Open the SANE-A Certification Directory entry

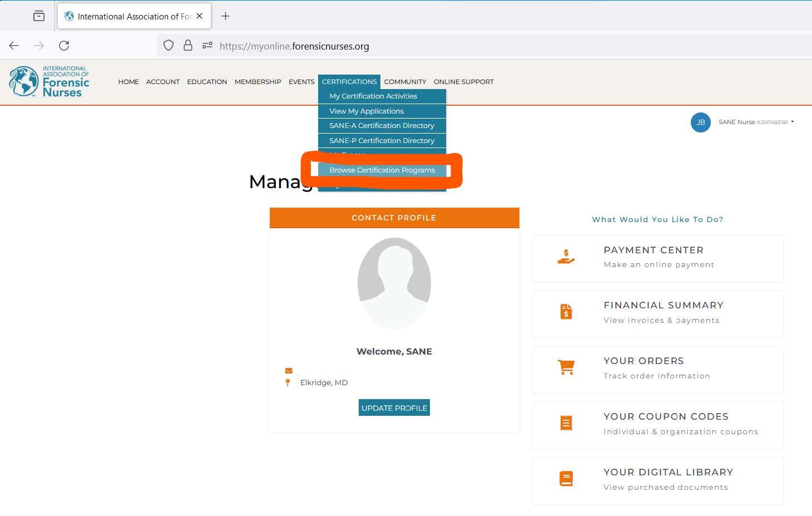382,126
